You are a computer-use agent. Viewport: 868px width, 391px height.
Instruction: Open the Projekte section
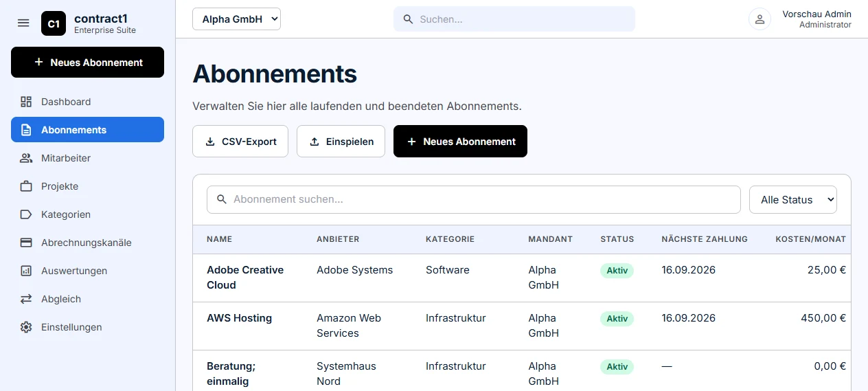[x=87, y=186]
